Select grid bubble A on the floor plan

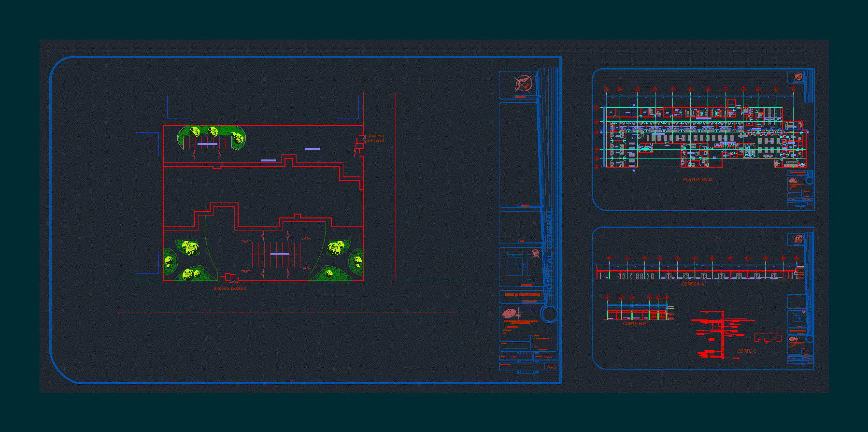[607, 89]
